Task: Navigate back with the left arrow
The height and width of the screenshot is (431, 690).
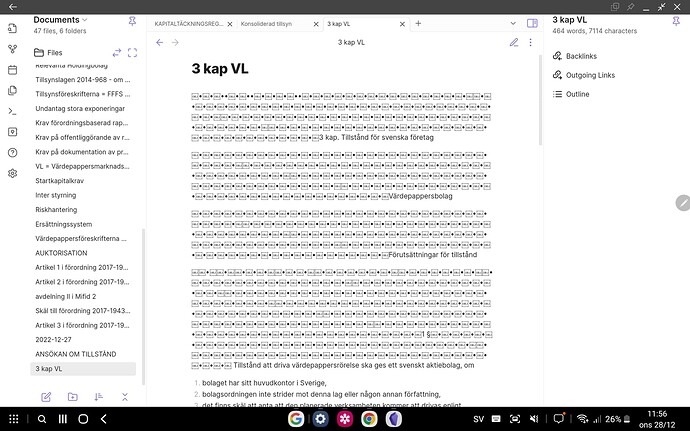Action: point(160,42)
